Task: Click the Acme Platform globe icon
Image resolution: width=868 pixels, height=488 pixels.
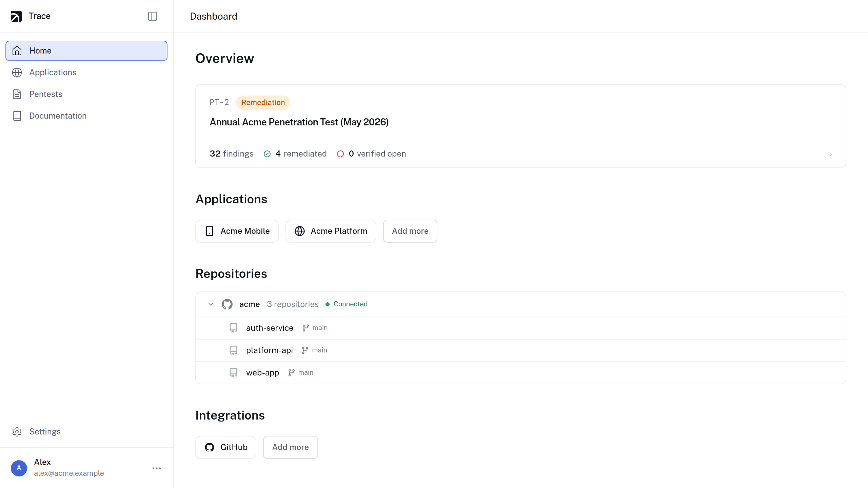Action: [x=300, y=231]
